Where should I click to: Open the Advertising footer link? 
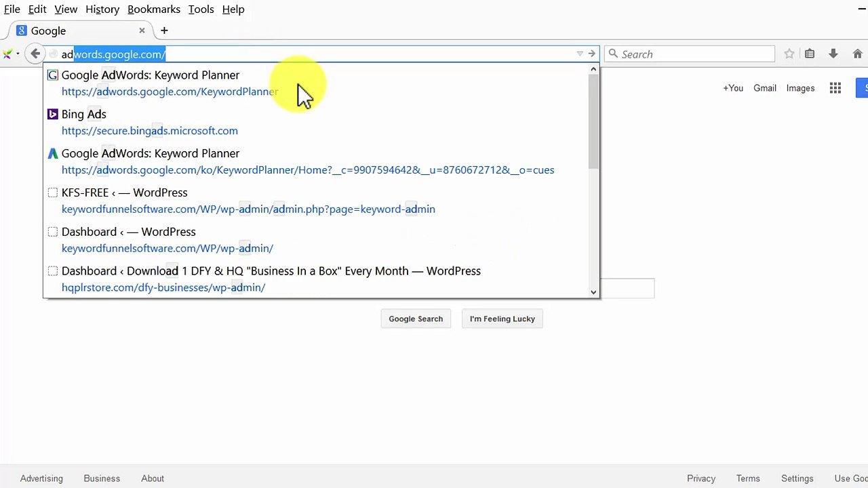click(x=41, y=479)
